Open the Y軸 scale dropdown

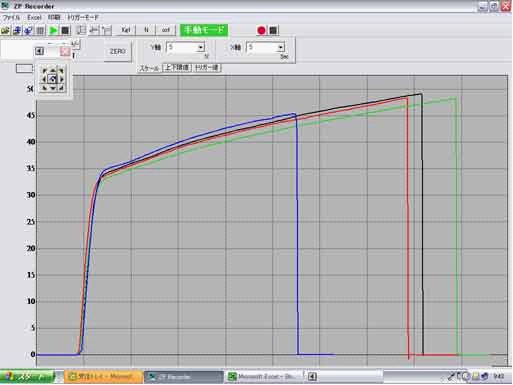pyautogui.click(x=201, y=48)
